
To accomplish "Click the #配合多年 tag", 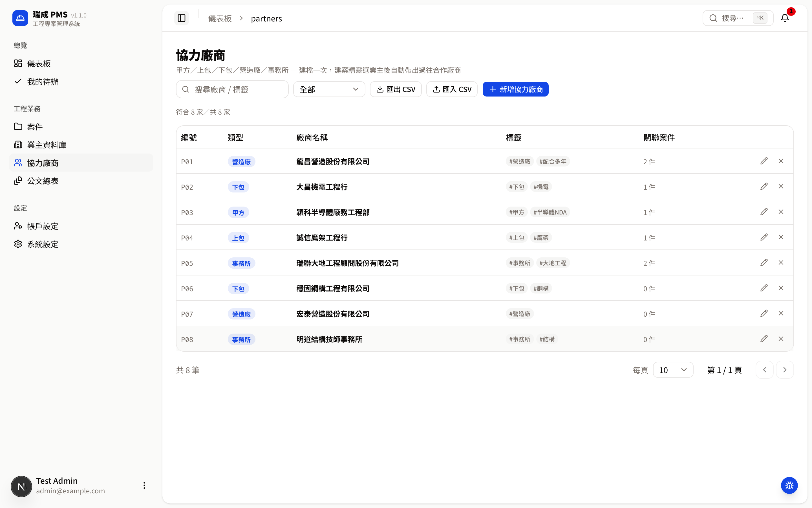I will point(553,162).
